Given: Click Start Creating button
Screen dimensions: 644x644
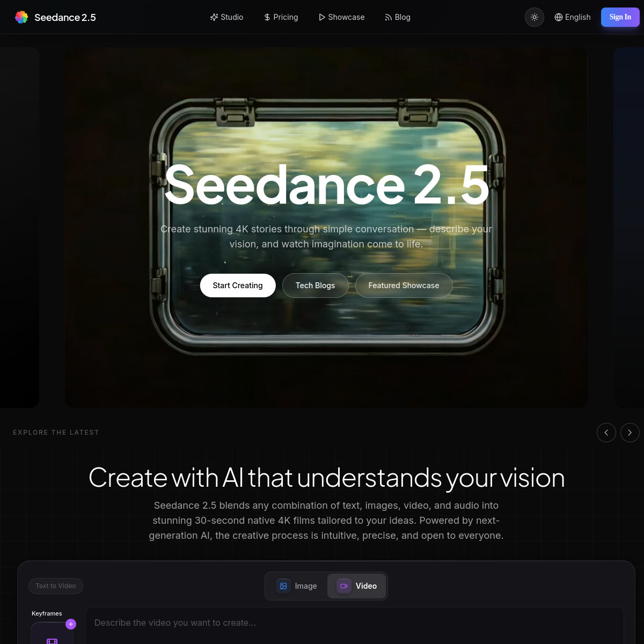Looking at the screenshot, I should (x=238, y=286).
